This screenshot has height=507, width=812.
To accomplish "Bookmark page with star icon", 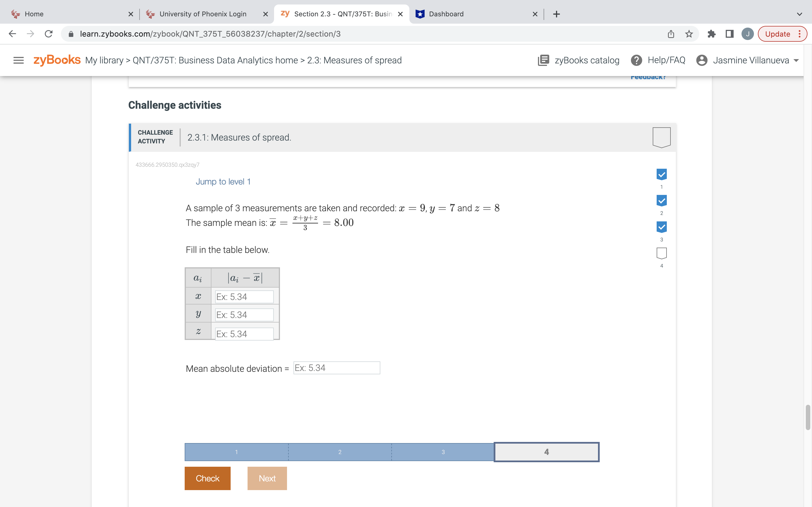I will click(689, 34).
